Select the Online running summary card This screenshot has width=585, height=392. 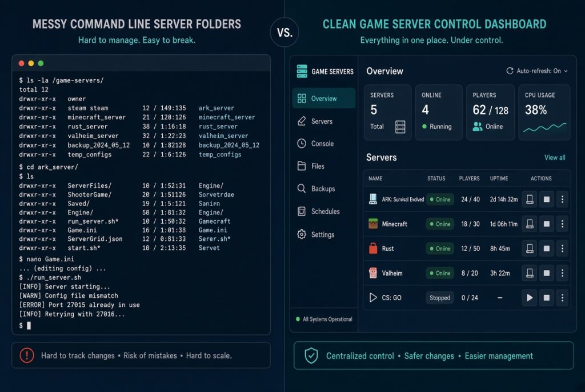pyautogui.click(x=439, y=112)
